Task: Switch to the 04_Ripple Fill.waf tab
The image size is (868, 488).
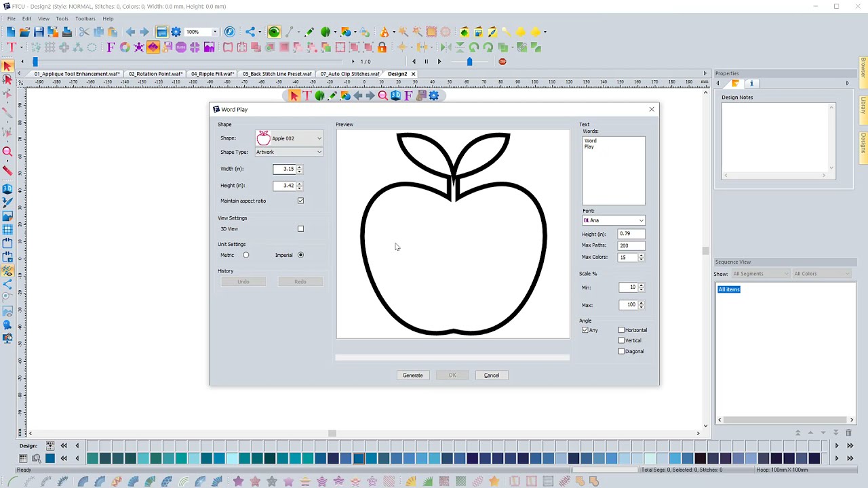Action: click(212, 74)
